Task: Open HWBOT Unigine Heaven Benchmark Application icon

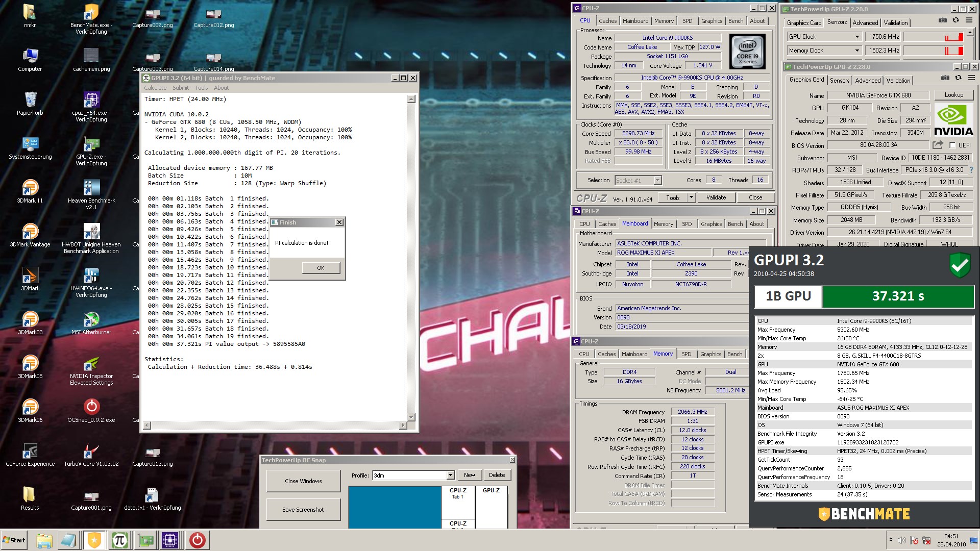Action: [91, 238]
